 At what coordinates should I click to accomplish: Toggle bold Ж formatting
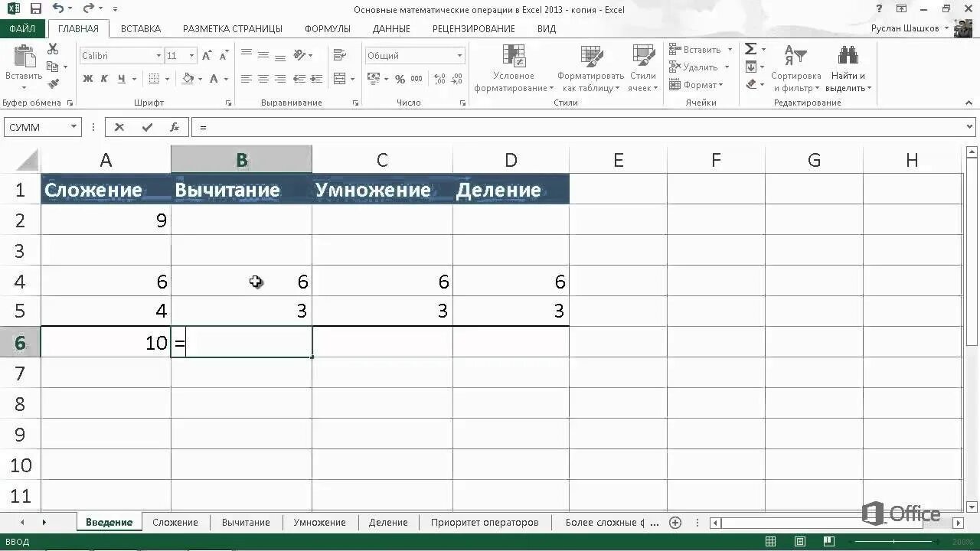click(87, 79)
